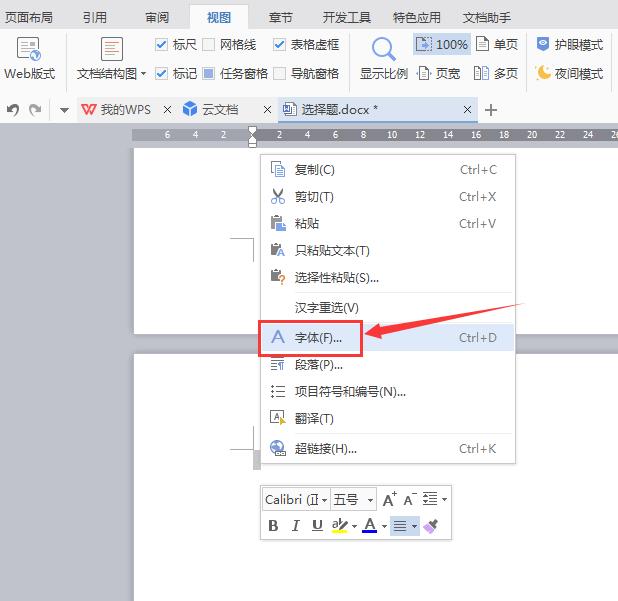
Task: Open the 引用 ribbon tab
Action: click(x=95, y=17)
